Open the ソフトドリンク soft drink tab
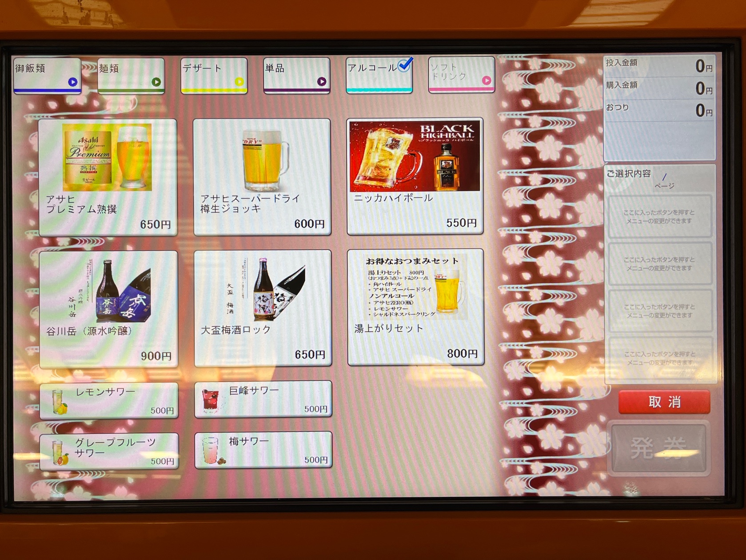This screenshot has width=746, height=560. 461,74
